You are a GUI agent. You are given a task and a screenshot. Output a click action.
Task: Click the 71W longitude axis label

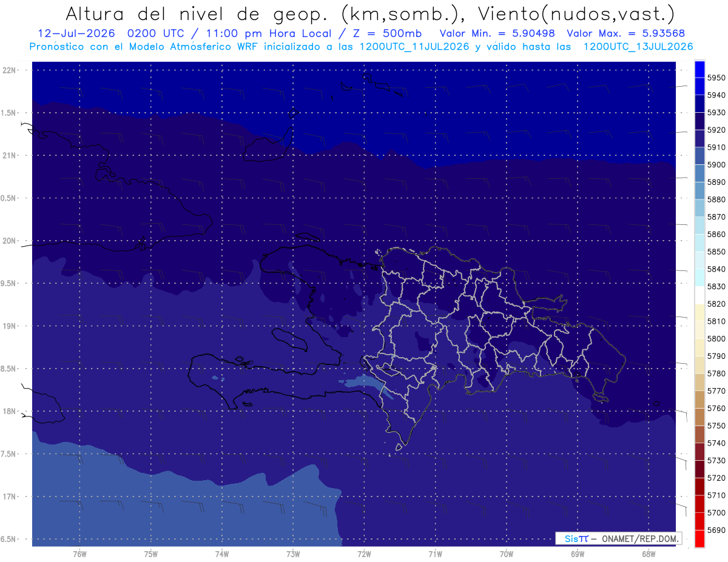click(435, 554)
